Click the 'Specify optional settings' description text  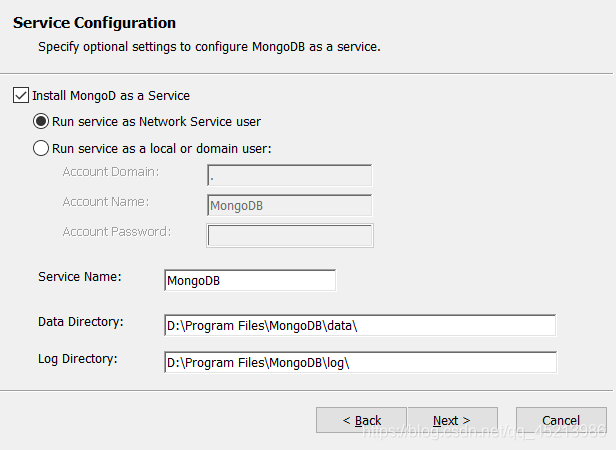(x=209, y=47)
